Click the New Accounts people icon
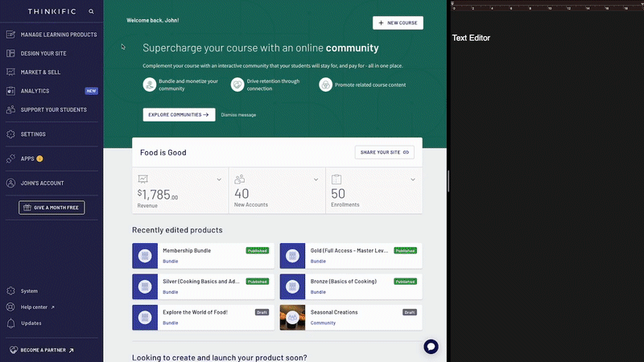The height and width of the screenshot is (362, 644). (239, 179)
